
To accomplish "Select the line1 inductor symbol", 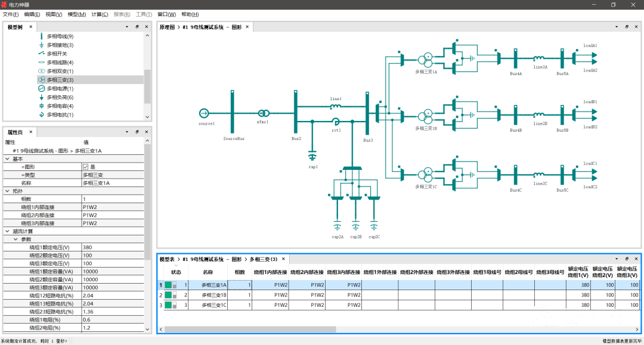I will coord(336,106).
